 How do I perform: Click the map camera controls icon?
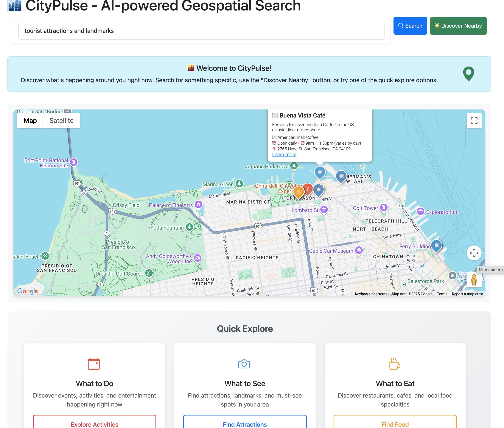[x=474, y=253]
